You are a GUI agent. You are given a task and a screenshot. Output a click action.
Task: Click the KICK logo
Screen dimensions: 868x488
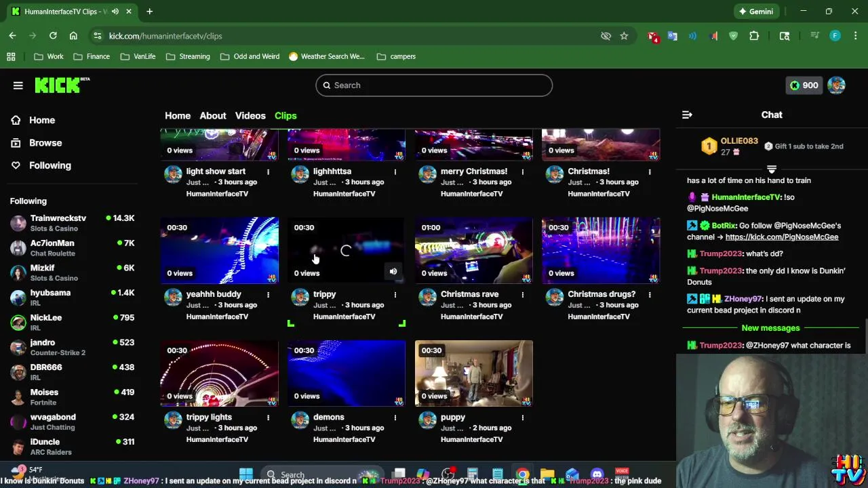[x=62, y=85]
